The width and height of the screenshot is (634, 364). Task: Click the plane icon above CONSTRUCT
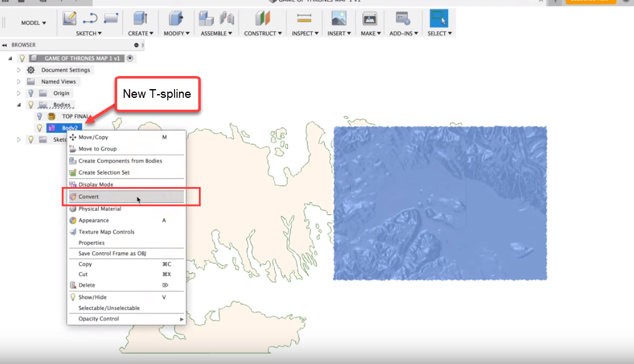(x=262, y=19)
